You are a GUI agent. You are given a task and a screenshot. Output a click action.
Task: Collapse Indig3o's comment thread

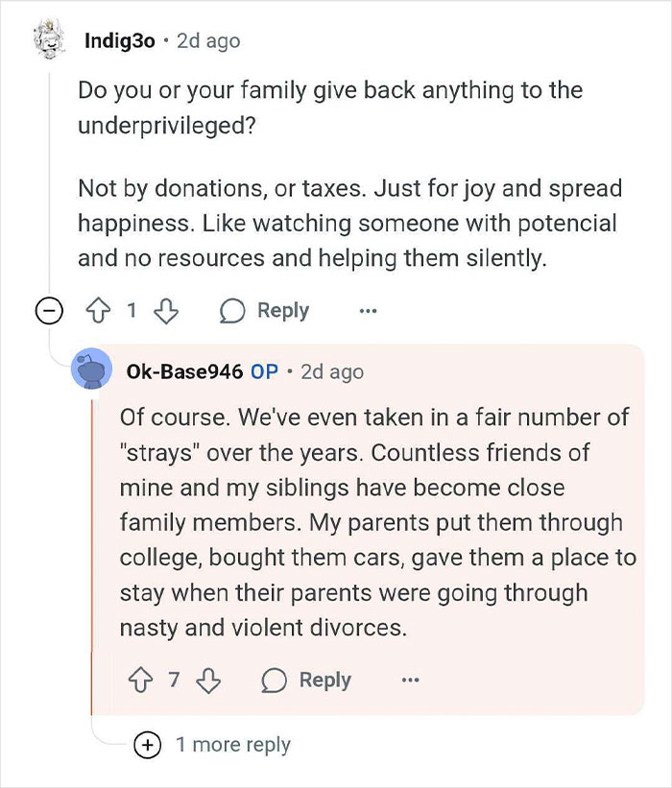point(48,310)
